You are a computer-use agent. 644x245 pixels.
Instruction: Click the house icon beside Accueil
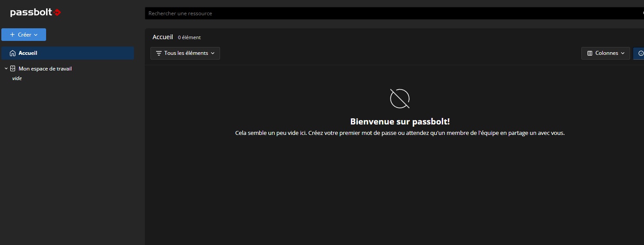click(13, 53)
